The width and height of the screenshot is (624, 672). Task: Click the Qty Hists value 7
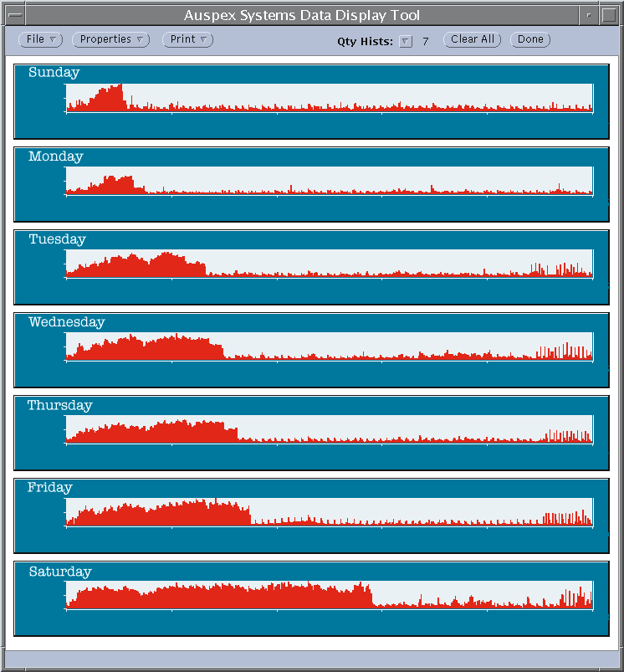[425, 41]
